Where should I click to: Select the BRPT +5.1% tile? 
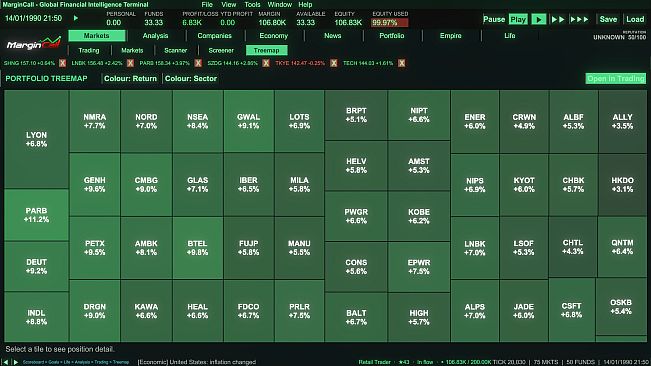[x=356, y=115]
